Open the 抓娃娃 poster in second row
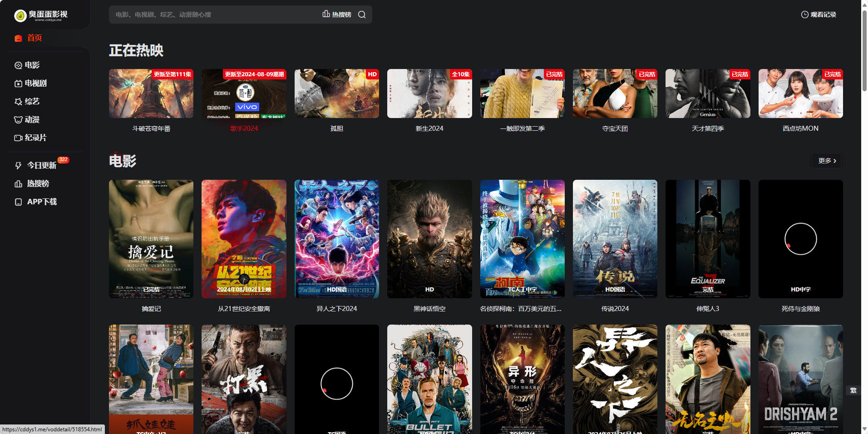This screenshot has width=868, height=434. click(151, 379)
